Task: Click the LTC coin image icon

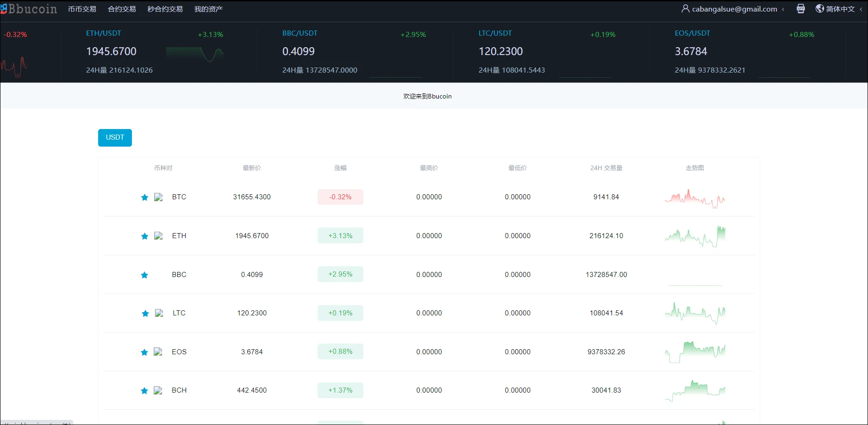Action: point(159,313)
